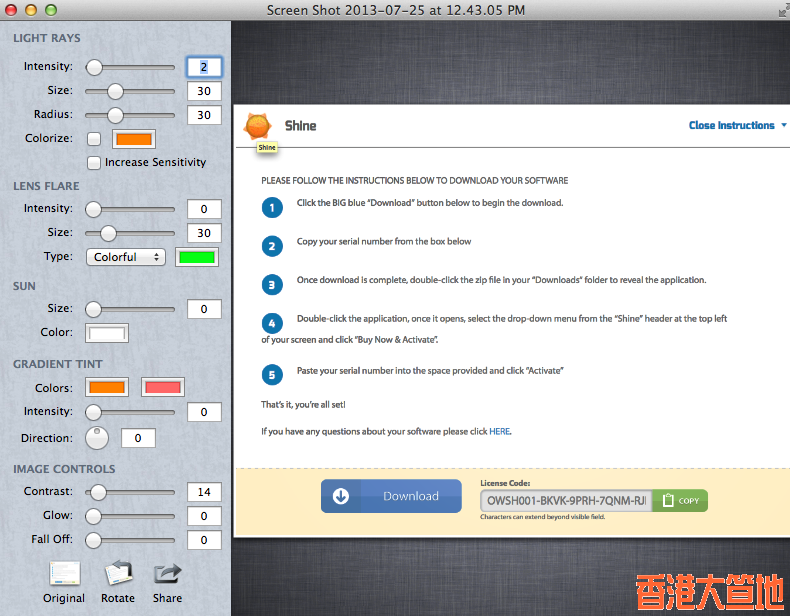Click the 'LIGHT RAYS' section heading
Image resolution: width=790 pixels, height=616 pixels.
point(47,38)
